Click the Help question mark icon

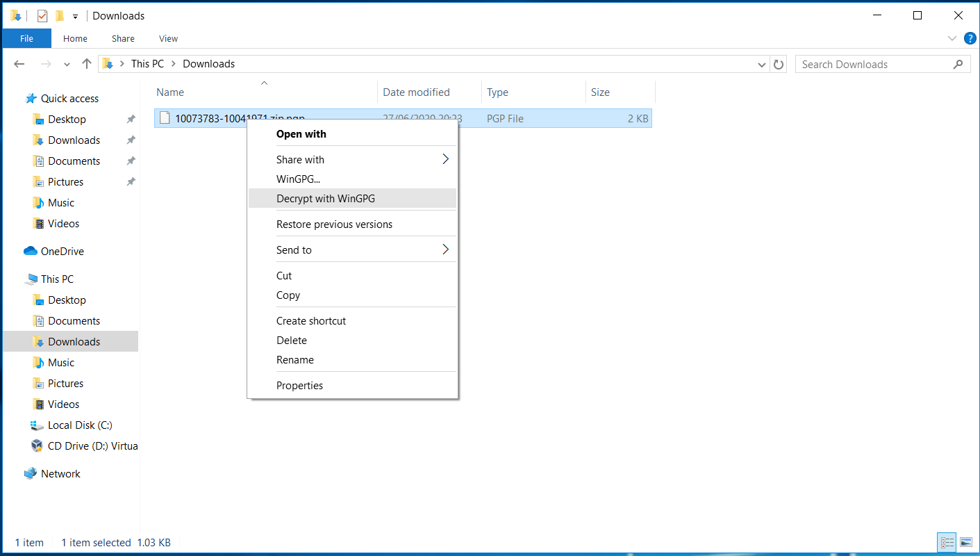tap(970, 38)
